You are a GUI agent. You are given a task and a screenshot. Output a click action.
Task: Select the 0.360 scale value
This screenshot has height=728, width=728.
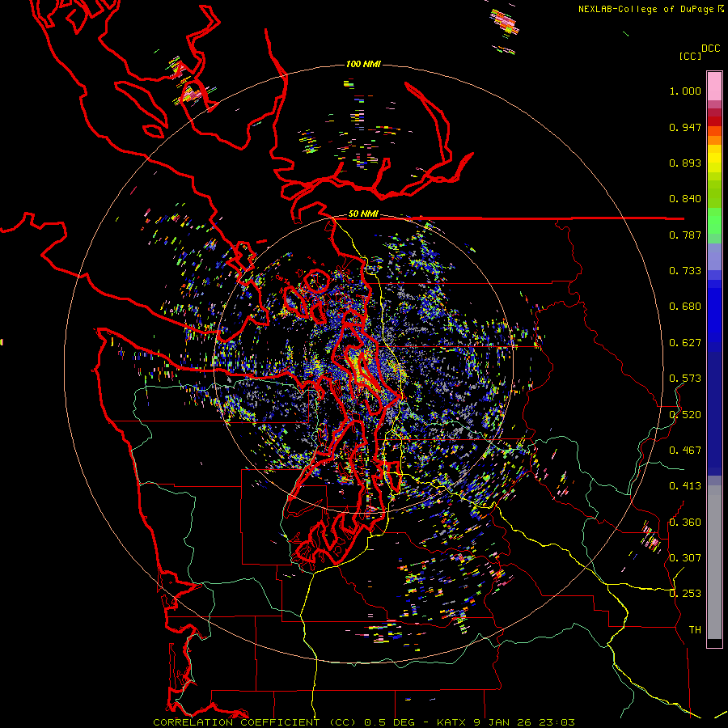click(x=685, y=523)
